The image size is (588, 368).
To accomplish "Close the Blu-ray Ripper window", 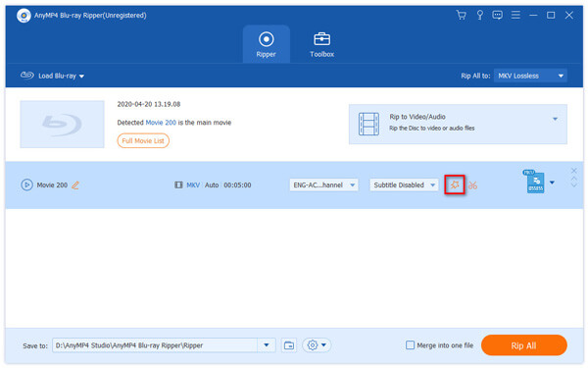I will [568, 15].
